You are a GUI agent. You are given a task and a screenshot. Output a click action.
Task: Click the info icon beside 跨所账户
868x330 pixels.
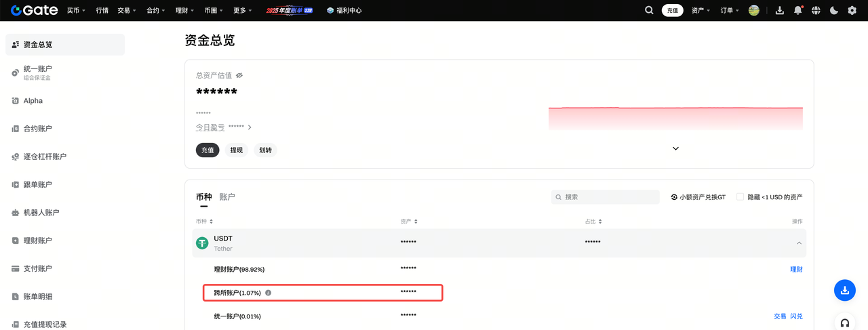269,293
